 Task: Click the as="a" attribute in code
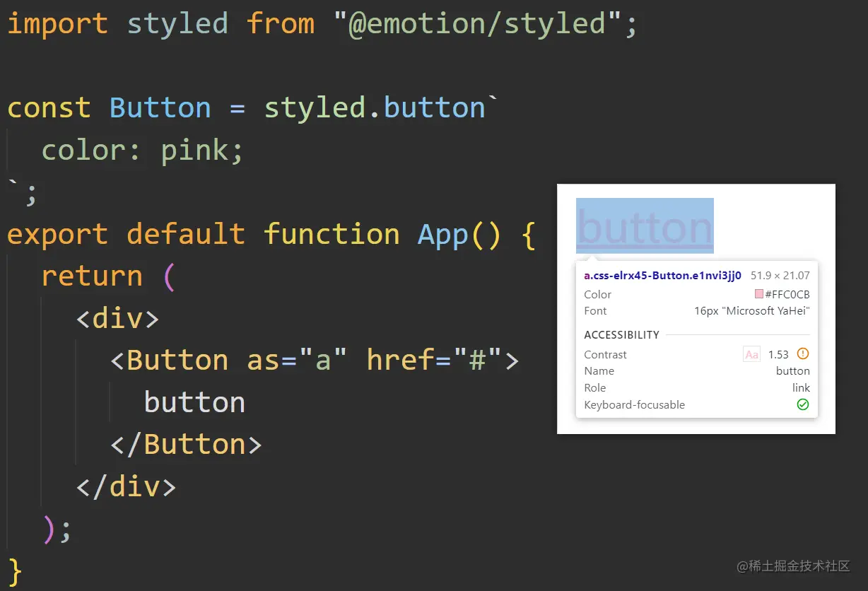297,360
